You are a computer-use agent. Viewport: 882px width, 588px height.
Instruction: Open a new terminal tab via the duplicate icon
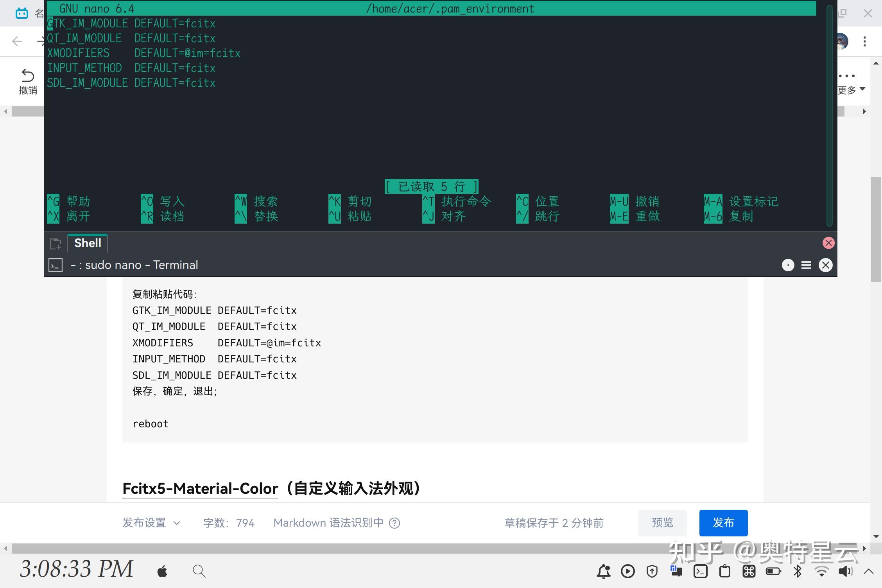(56, 243)
